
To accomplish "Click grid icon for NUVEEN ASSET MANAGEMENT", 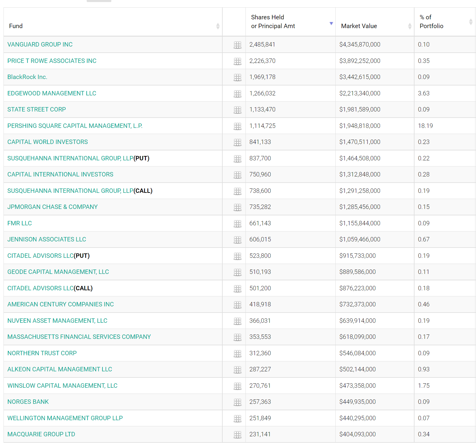I will coord(238,321).
